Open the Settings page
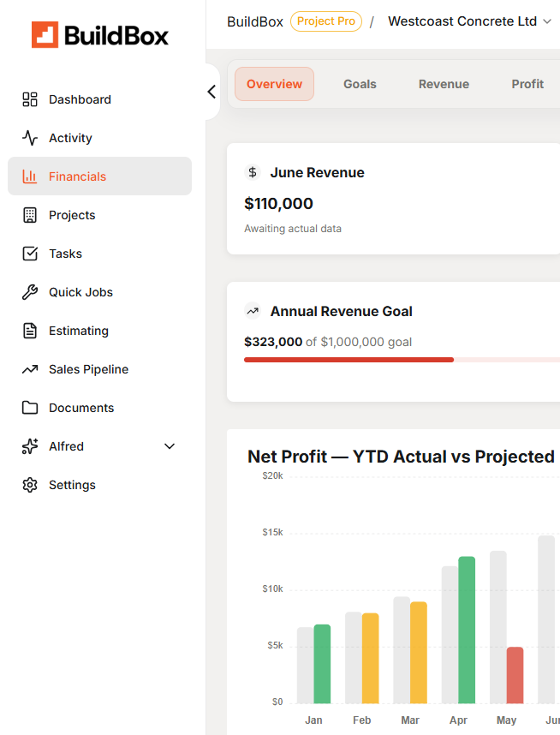Image resolution: width=560 pixels, height=735 pixels. pos(100,485)
